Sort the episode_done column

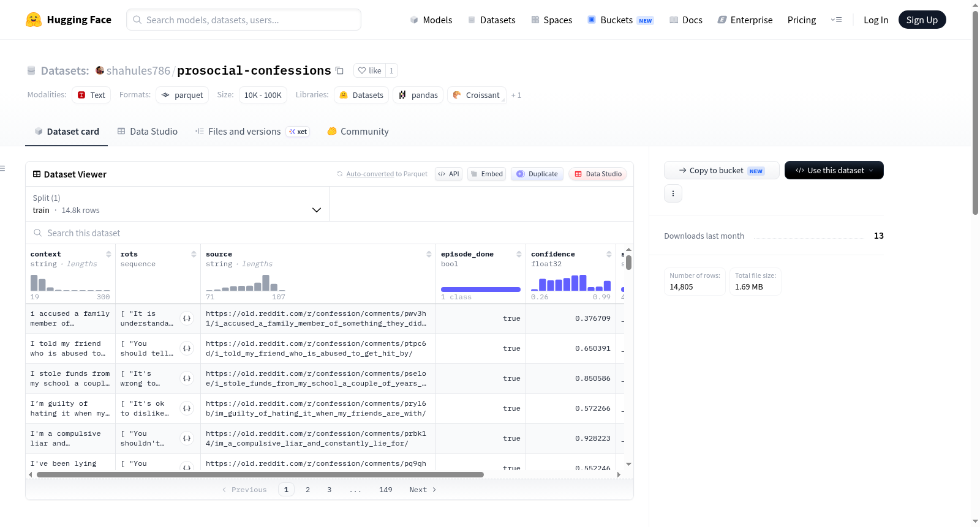(519, 254)
